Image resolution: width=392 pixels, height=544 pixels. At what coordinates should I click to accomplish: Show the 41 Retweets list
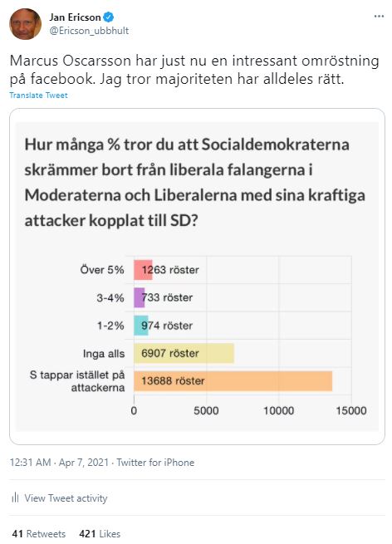pos(38,533)
